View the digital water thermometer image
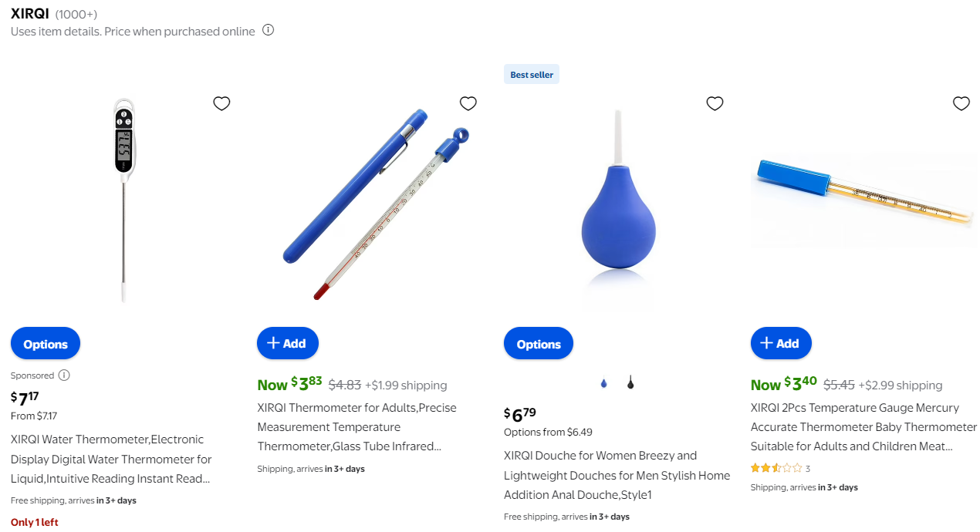980x532 pixels. 123,200
